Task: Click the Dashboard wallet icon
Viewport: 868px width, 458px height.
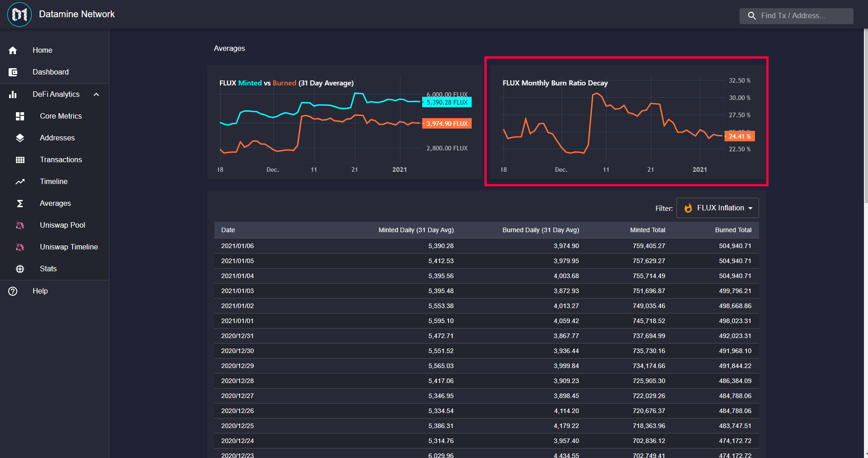Action: coord(13,72)
